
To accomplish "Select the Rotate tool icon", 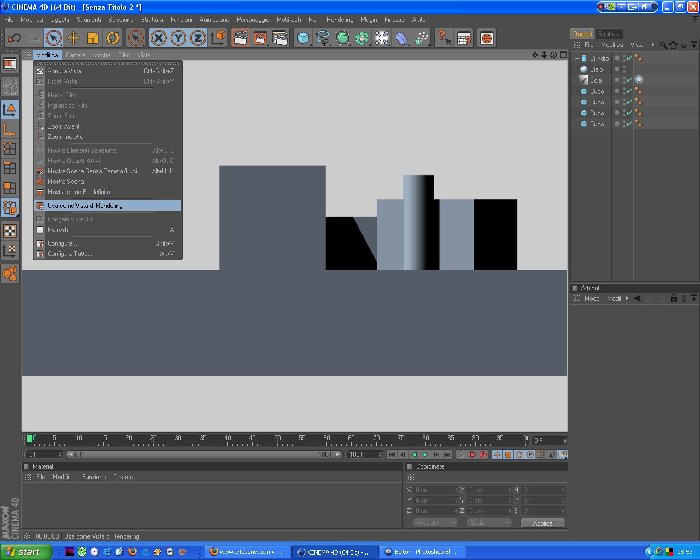I will [x=112, y=38].
